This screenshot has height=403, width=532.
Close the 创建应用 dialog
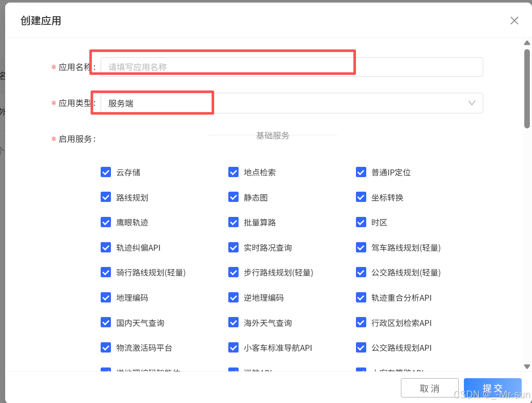(x=514, y=20)
